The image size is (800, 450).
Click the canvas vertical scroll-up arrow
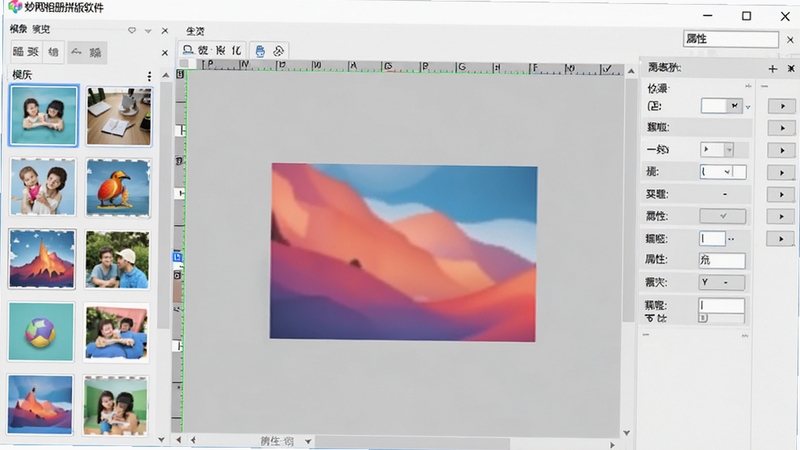point(631,71)
